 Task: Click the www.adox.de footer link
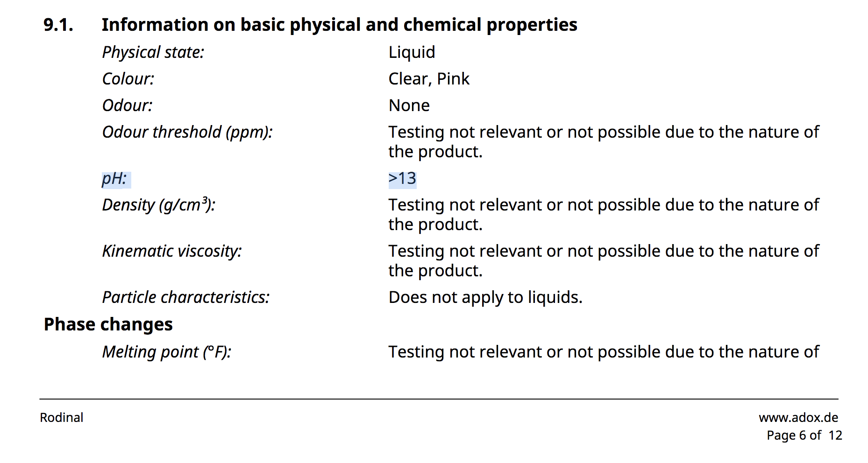coord(798,417)
